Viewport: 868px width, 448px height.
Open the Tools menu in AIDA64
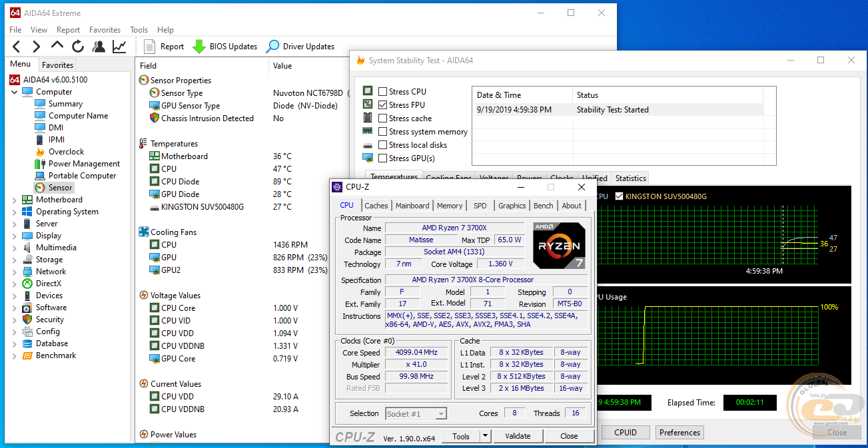[139, 30]
